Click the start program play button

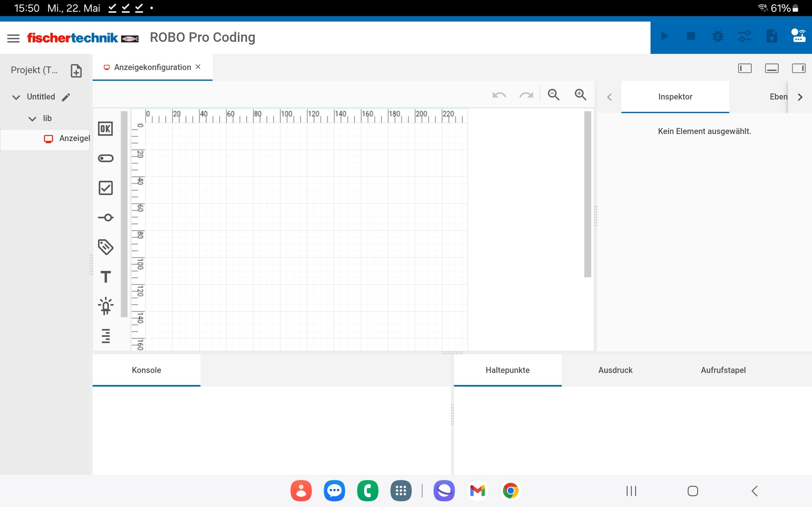point(665,36)
